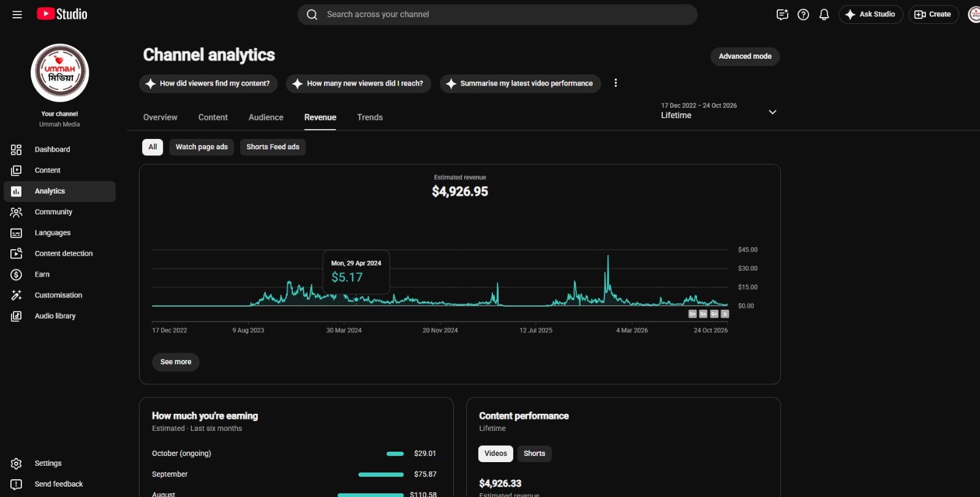Viewport: 980px width, 497px height.
Task: Open the notifications bell
Action: pyautogui.click(x=824, y=15)
